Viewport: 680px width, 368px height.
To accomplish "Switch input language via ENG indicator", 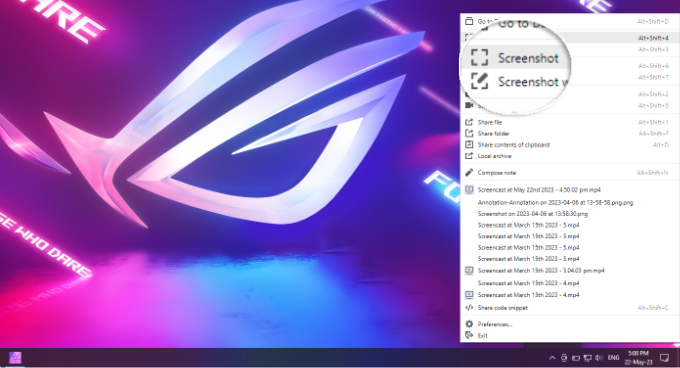I will tap(613, 358).
